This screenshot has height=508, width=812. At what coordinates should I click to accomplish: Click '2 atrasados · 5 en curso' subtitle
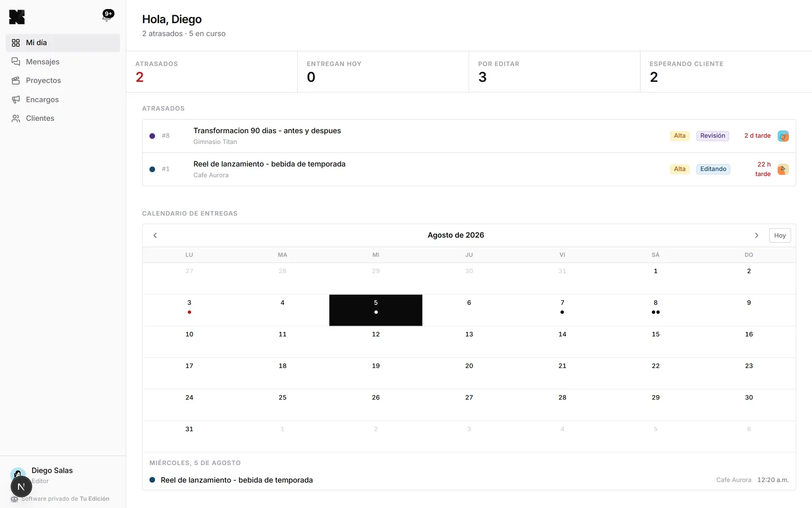[184, 34]
